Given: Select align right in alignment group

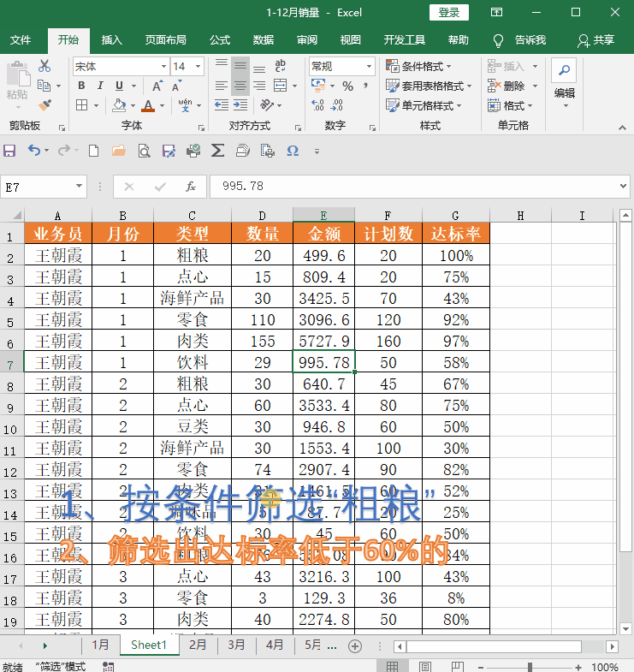Looking at the screenshot, I should pos(259,86).
